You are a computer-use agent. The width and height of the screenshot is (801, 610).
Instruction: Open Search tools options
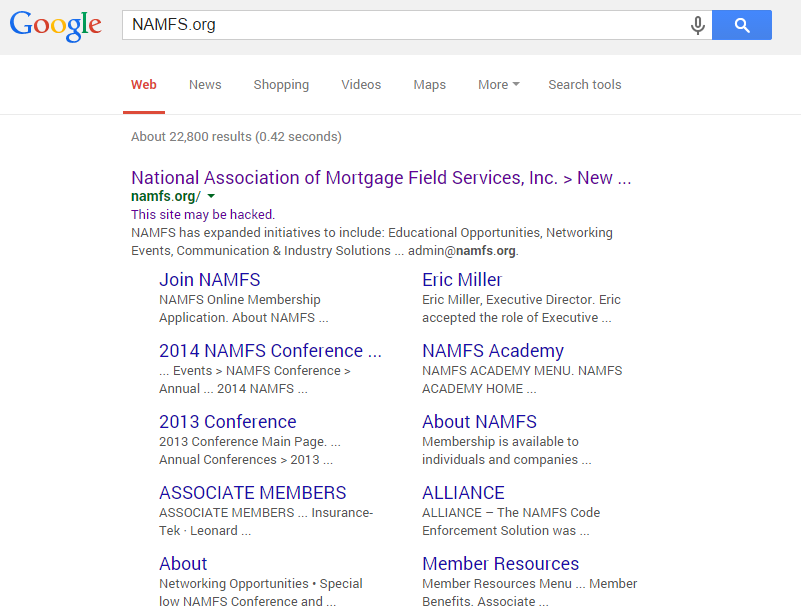[585, 85]
